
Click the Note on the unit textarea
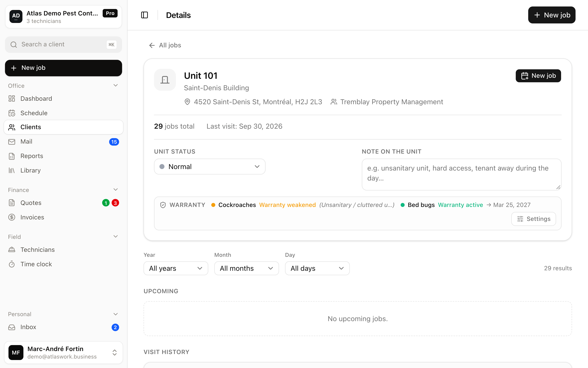click(462, 175)
